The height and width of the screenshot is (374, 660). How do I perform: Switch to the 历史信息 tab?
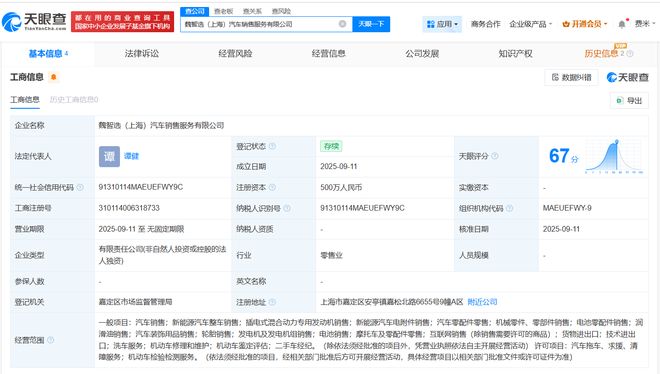tap(601, 54)
